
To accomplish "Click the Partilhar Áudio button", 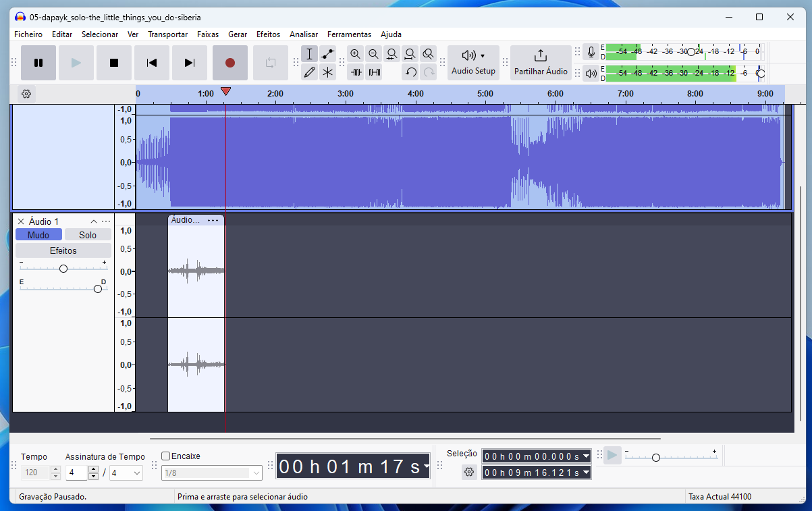I will (x=541, y=63).
